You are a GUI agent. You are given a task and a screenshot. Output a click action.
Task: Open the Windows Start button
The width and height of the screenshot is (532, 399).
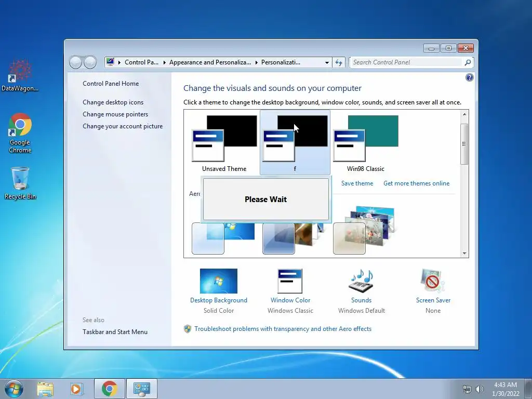coord(14,389)
